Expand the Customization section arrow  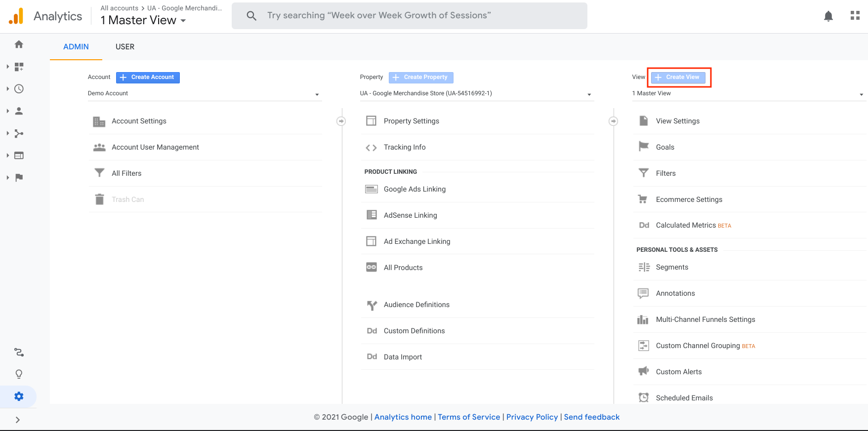7,66
